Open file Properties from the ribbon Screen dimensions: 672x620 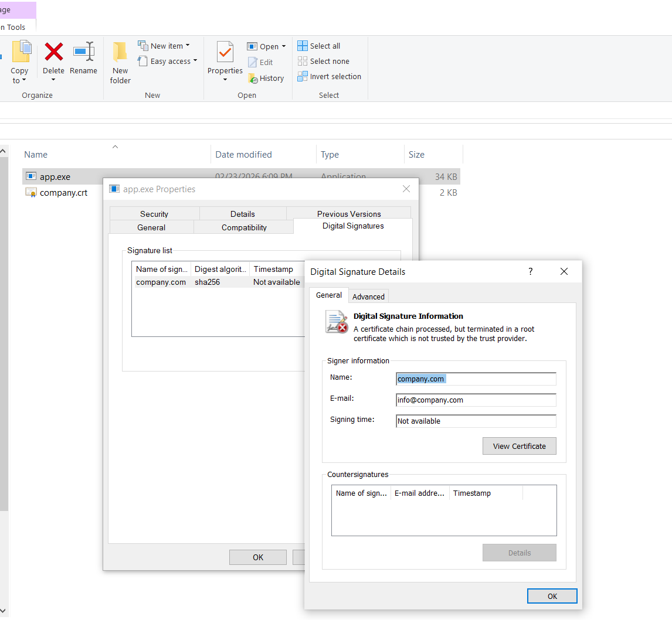coord(225,60)
